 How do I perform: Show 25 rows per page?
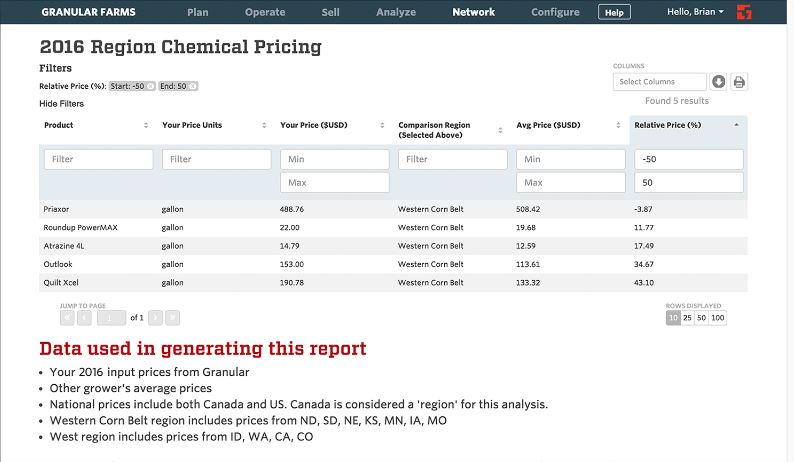tap(688, 318)
